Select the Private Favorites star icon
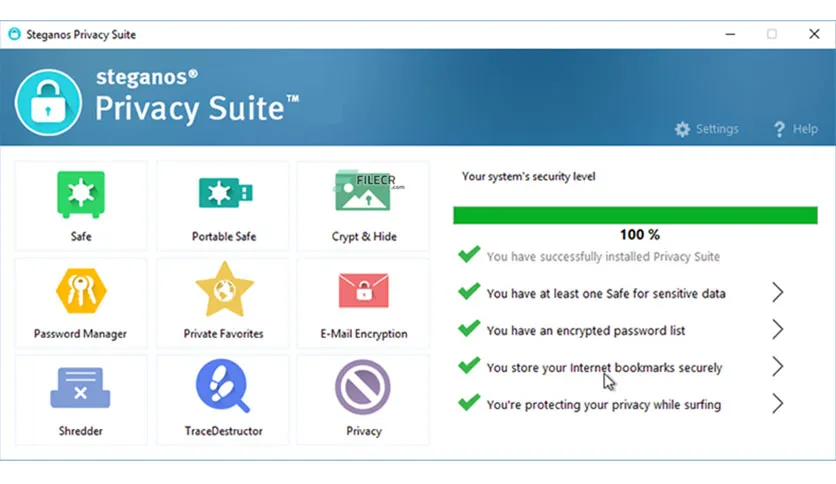The image size is (836, 484). 224,289
